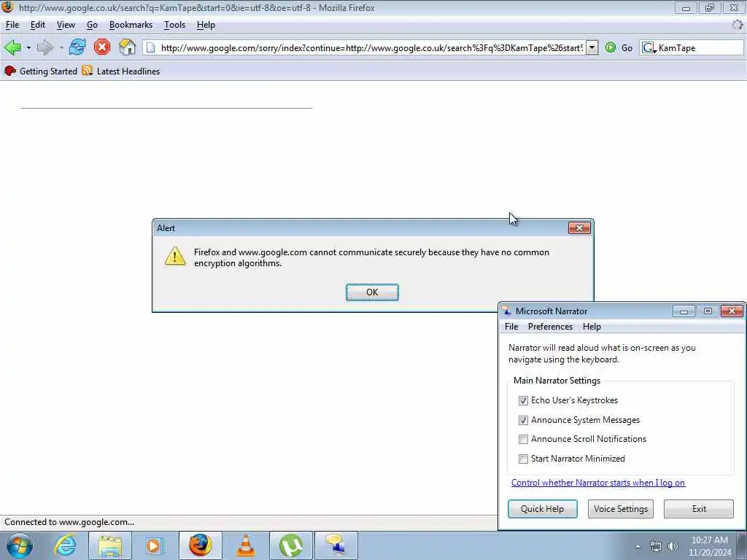This screenshot has width=747, height=560.
Task: Close the Alert dialog with X
Action: point(579,228)
